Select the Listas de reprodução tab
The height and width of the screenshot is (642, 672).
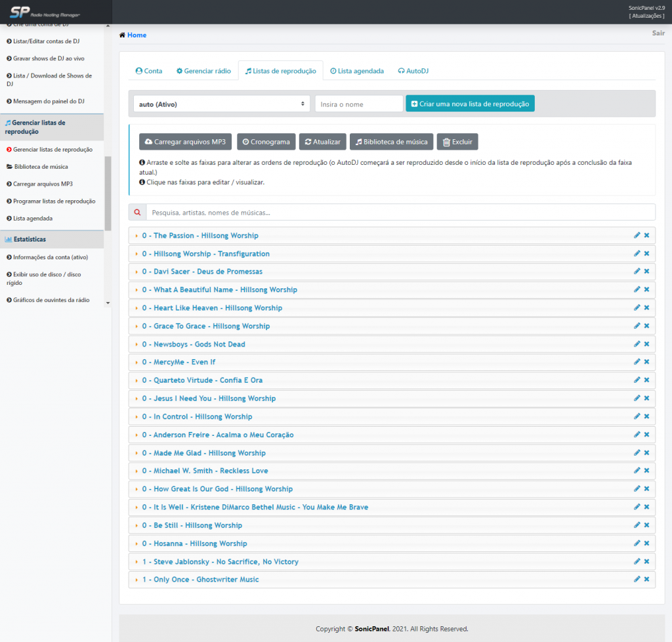(x=281, y=71)
